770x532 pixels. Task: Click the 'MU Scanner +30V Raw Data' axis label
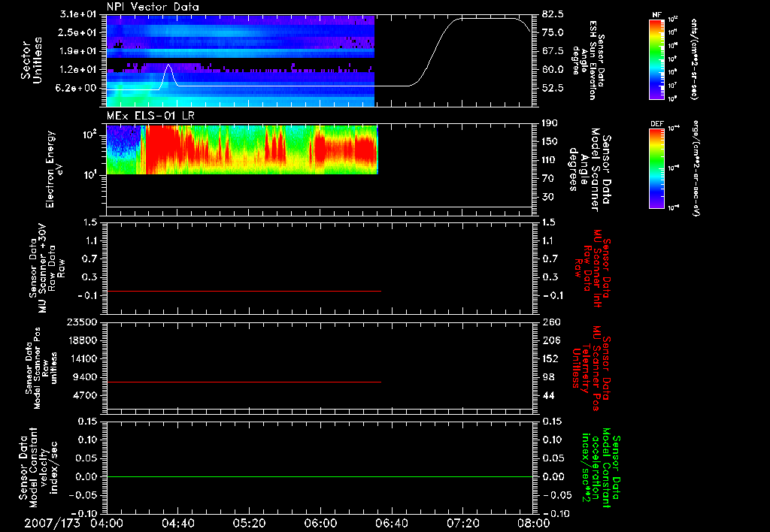click(47, 268)
